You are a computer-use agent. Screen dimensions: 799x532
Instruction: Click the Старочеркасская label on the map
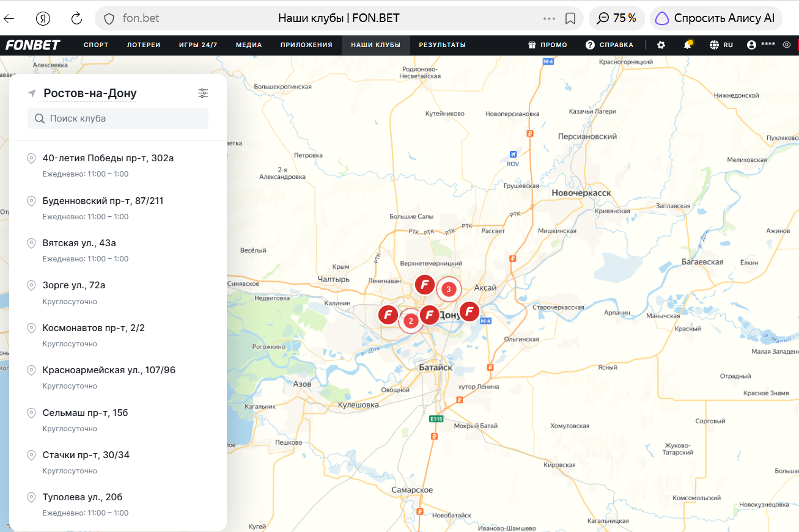(x=558, y=307)
